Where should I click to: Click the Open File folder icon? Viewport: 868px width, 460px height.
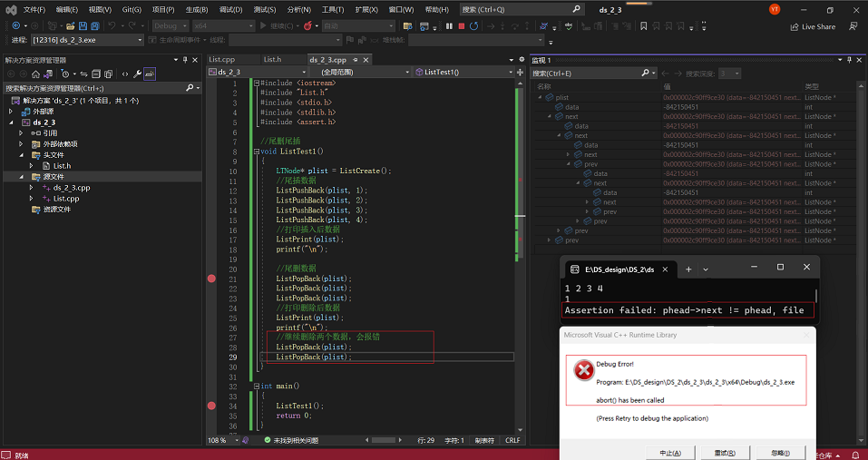click(71, 26)
